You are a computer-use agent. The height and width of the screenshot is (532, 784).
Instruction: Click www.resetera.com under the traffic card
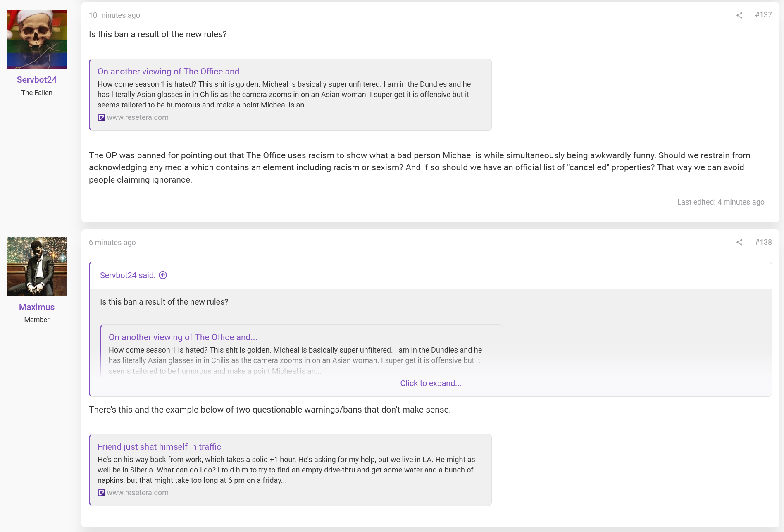click(x=138, y=493)
